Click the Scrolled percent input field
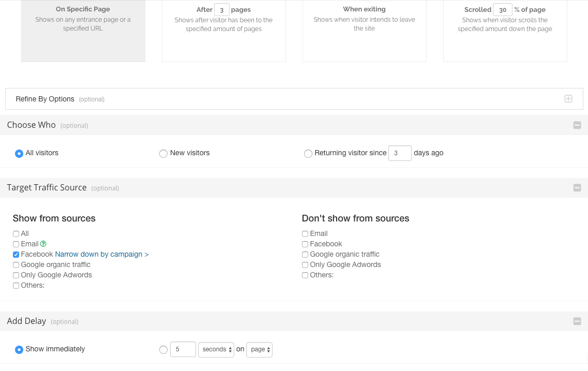Image resolution: width=588 pixels, height=371 pixels. coord(502,10)
